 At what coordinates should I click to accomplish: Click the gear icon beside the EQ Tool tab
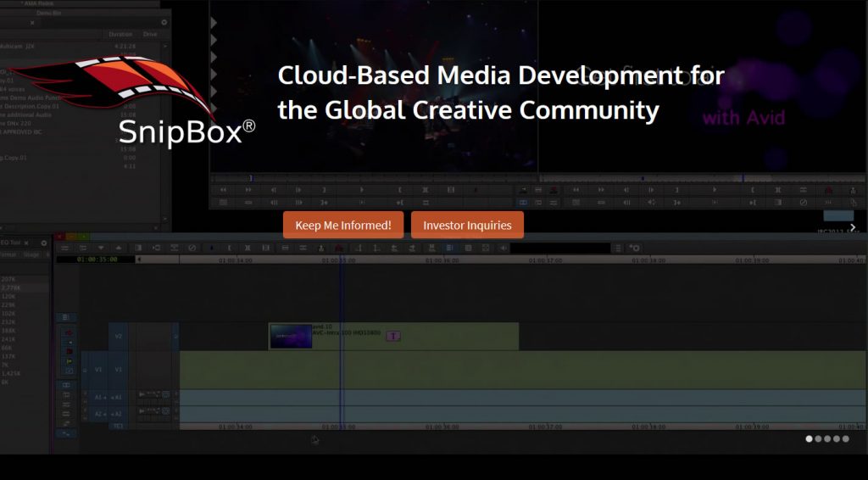point(44,243)
